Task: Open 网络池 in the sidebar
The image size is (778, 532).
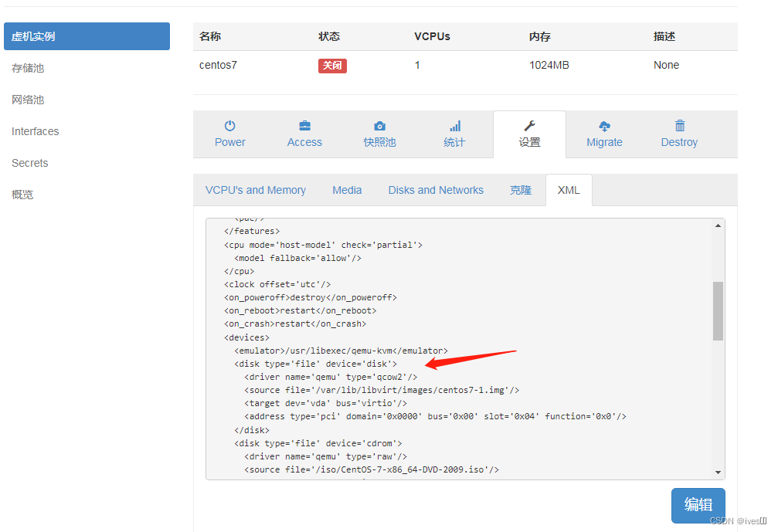Action: click(28, 100)
